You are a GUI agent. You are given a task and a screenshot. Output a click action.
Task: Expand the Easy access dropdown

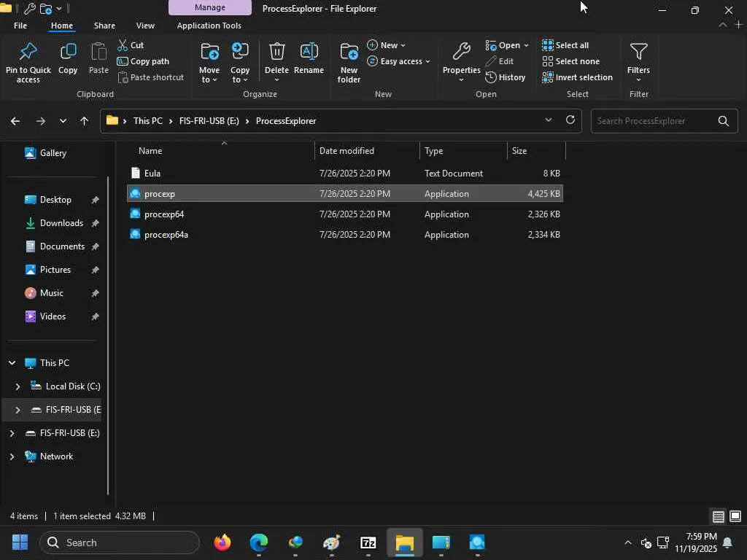pyautogui.click(x=399, y=61)
